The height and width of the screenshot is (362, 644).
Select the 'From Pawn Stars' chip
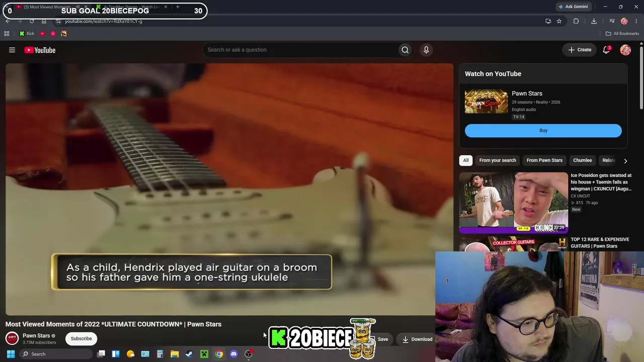click(544, 160)
